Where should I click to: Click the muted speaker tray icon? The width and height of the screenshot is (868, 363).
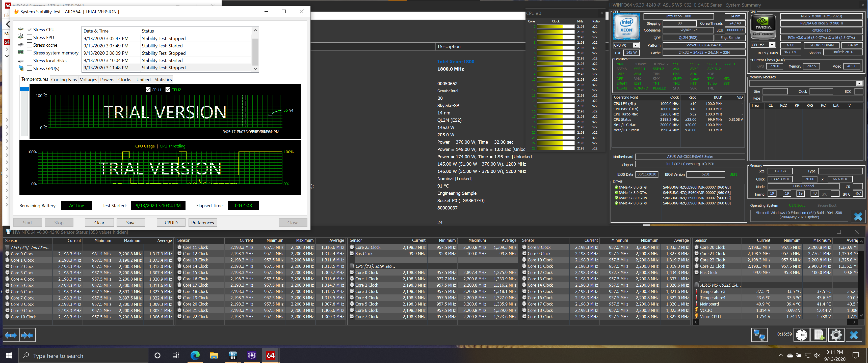pos(817,356)
